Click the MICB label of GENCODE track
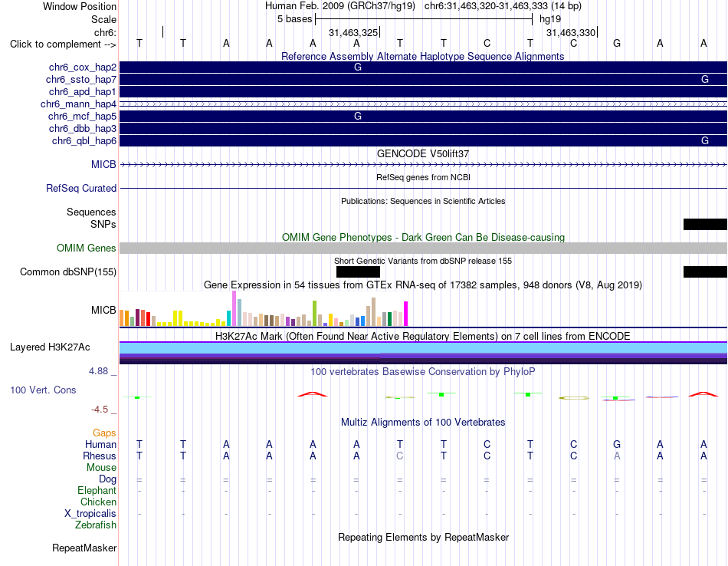The width and height of the screenshot is (728, 566). point(103,164)
